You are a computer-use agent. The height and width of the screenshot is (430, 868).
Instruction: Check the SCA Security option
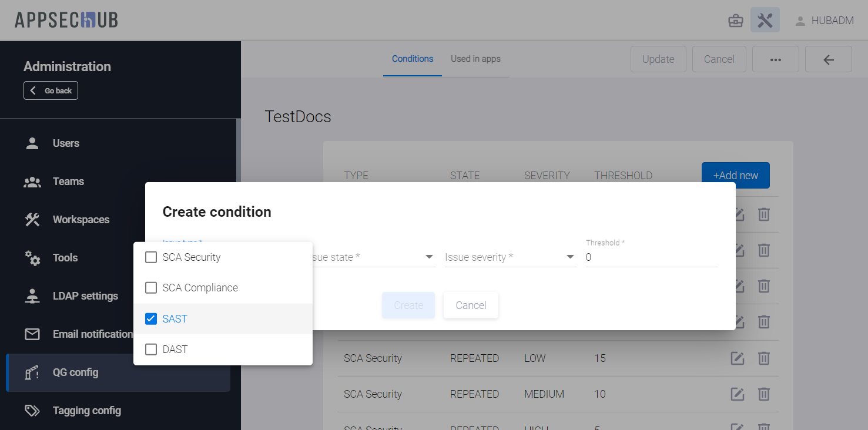pyautogui.click(x=151, y=257)
